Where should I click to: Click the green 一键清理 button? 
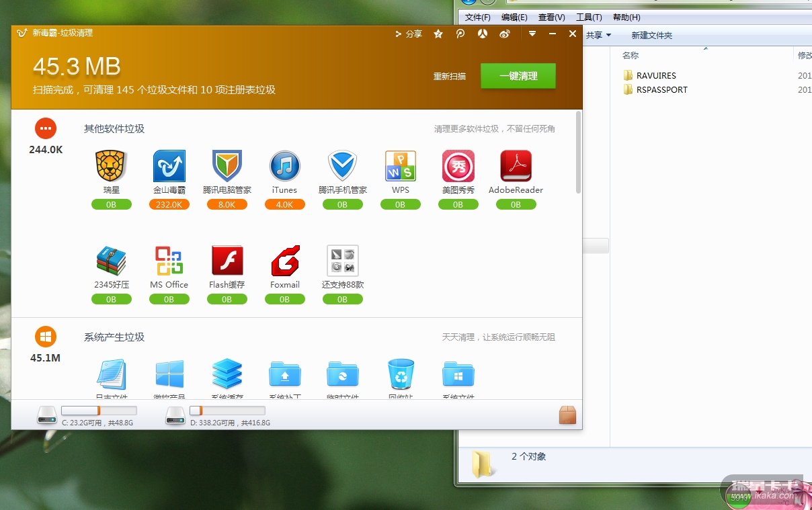518,76
